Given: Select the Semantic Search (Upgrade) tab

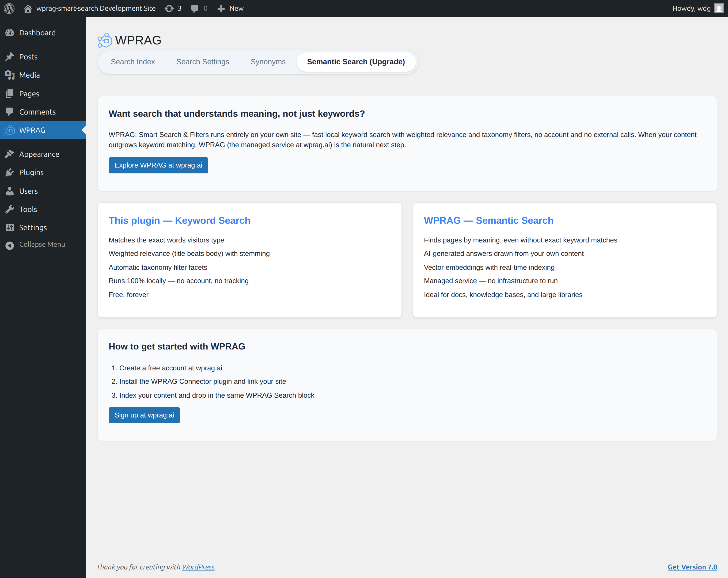Looking at the screenshot, I should [x=356, y=62].
